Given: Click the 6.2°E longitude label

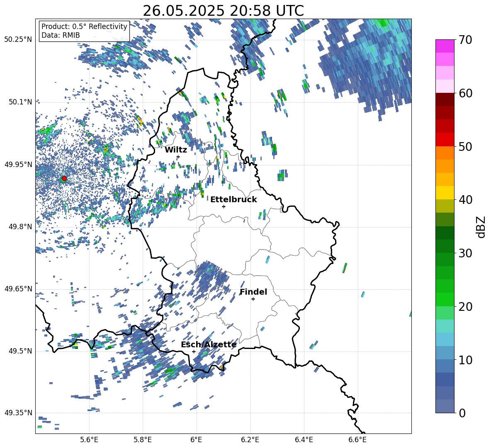Looking at the screenshot, I should 250,440.
